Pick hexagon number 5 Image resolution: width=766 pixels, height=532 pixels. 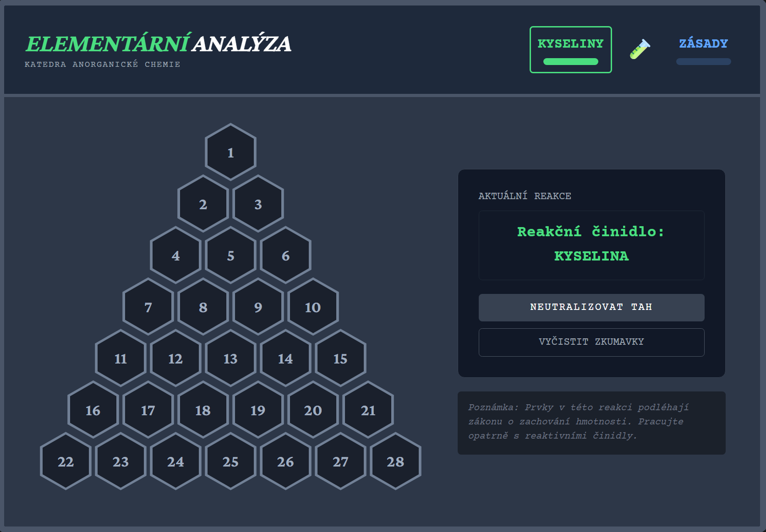point(230,255)
